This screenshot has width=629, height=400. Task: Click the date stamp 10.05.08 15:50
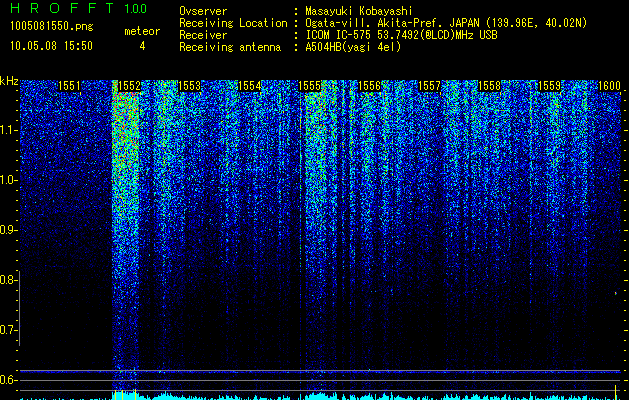click(51, 46)
